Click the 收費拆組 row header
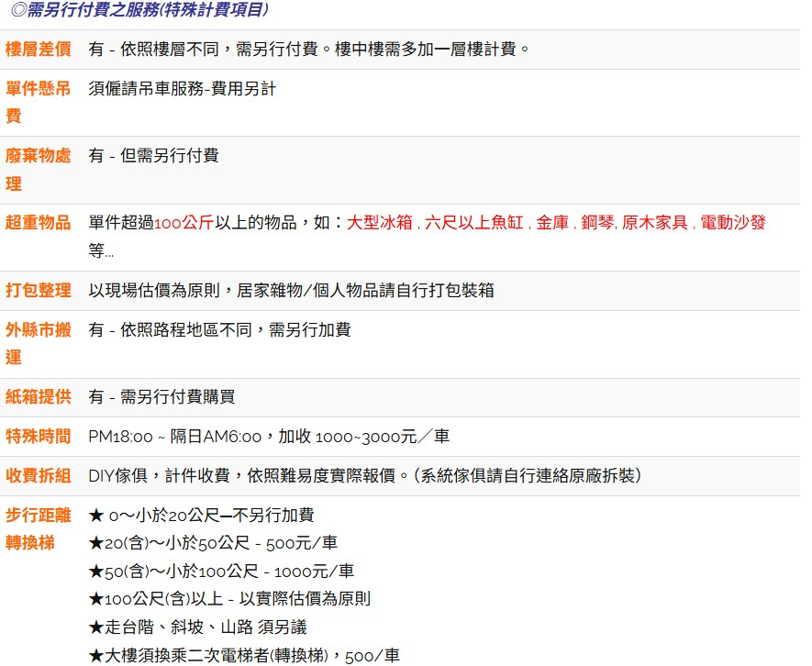Viewport: 812px width, 666px height. (x=39, y=476)
